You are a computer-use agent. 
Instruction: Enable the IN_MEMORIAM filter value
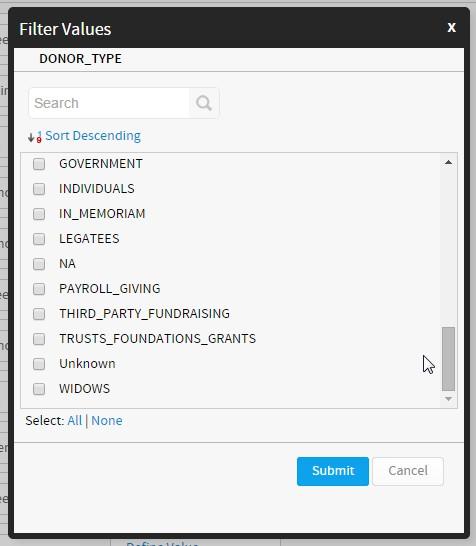[39, 214]
